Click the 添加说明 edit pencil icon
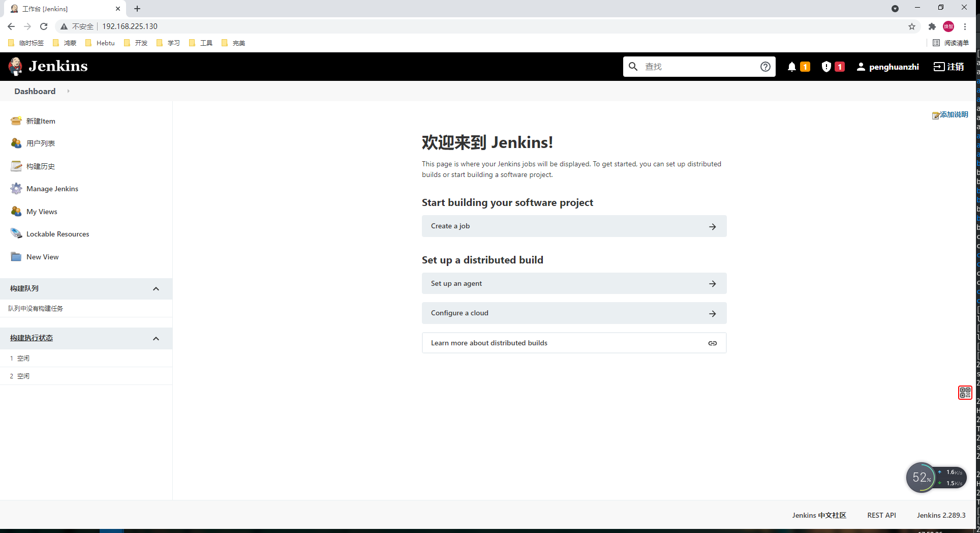This screenshot has height=533, width=980. 935,115
